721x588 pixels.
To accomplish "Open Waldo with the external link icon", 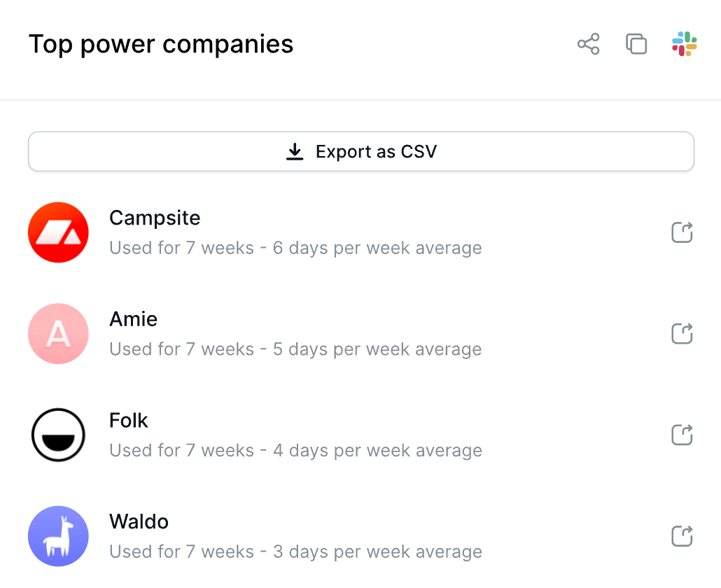I will [x=682, y=536].
